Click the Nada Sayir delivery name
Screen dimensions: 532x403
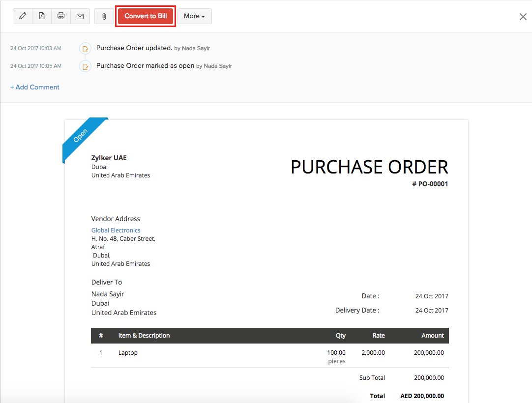point(108,294)
